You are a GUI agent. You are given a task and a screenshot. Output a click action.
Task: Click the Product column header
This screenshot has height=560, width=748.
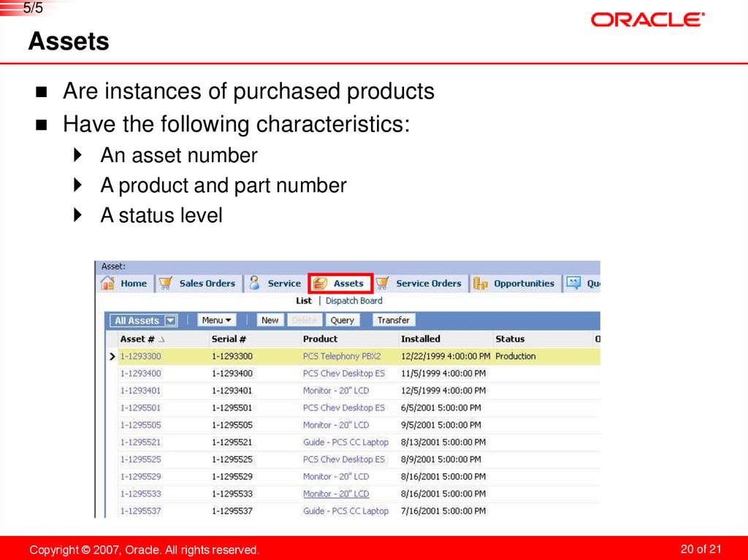(x=320, y=340)
